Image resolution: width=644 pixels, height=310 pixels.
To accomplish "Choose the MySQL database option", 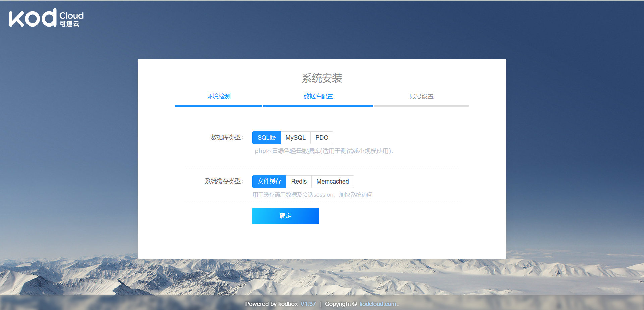I will pyautogui.click(x=296, y=138).
